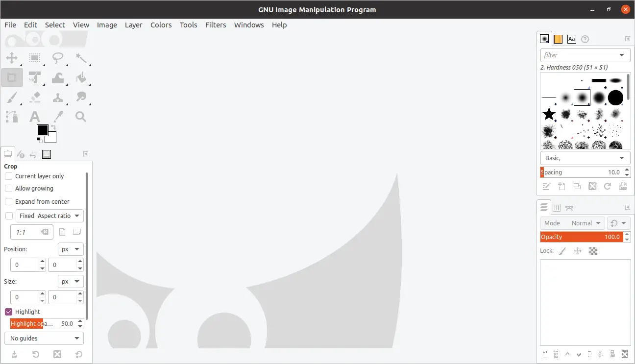The height and width of the screenshot is (364, 635).
Task: Select the Unified Transform tool
Action: (x=35, y=77)
